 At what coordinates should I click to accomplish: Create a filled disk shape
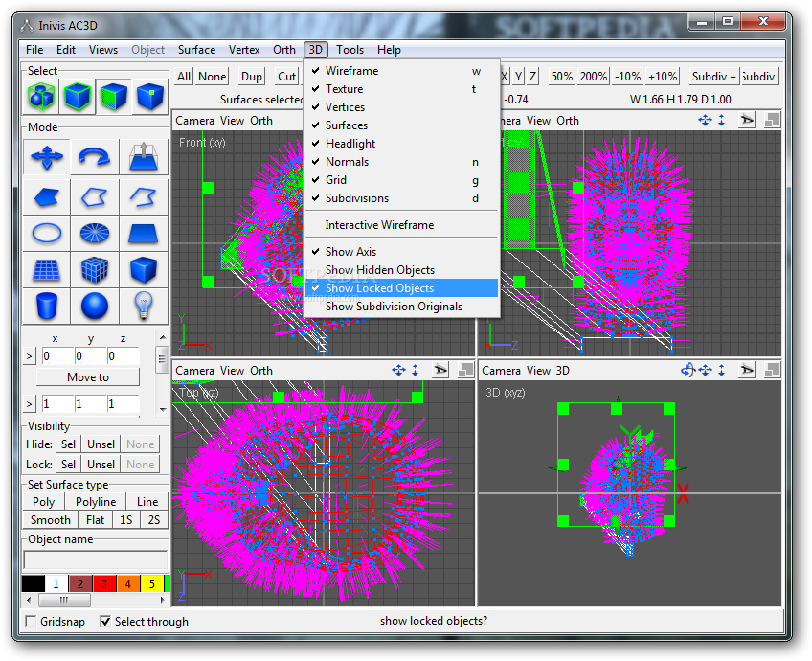tap(95, 233)
